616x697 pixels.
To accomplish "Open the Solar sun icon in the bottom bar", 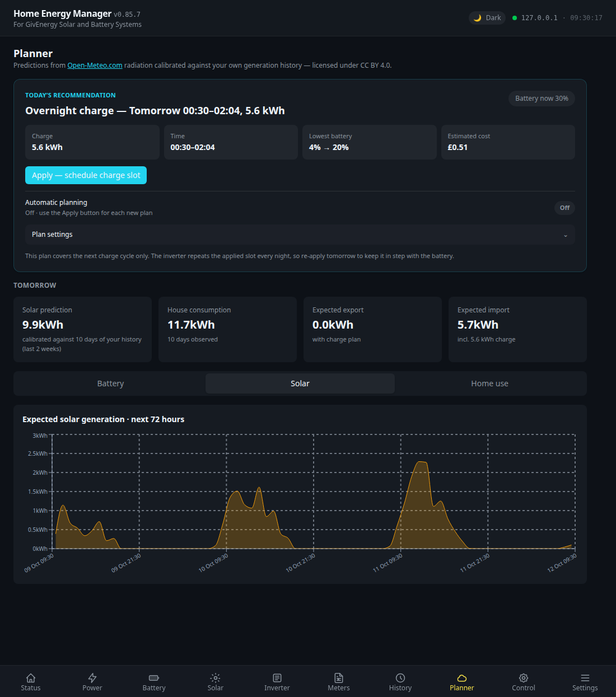I will coord(216,678).
